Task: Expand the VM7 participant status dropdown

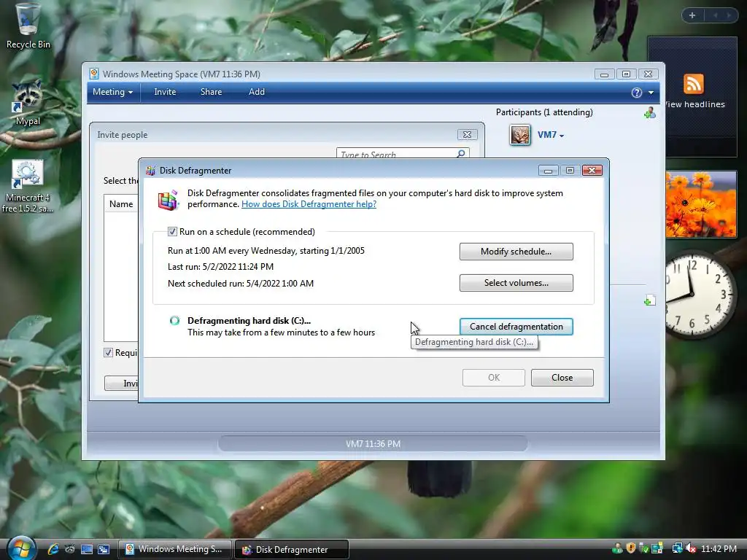Action: click(x=562, y=136)
